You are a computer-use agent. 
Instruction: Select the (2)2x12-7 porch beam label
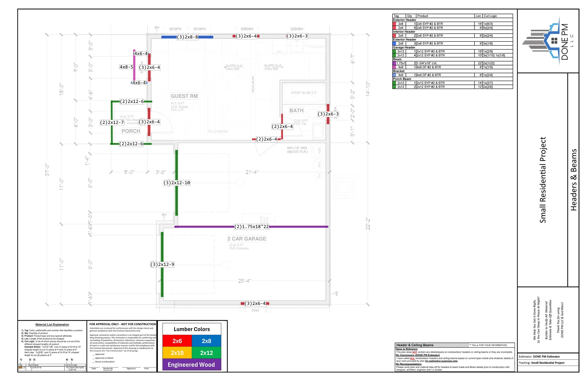(112, 122)
